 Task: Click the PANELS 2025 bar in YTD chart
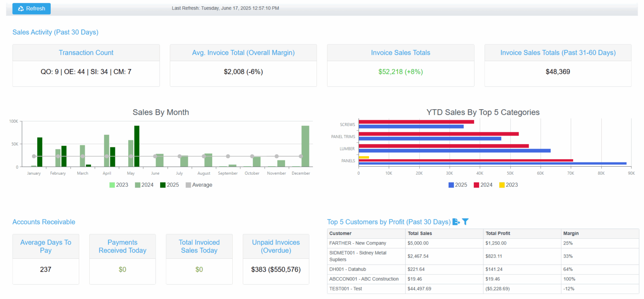[x=491, y=164]
